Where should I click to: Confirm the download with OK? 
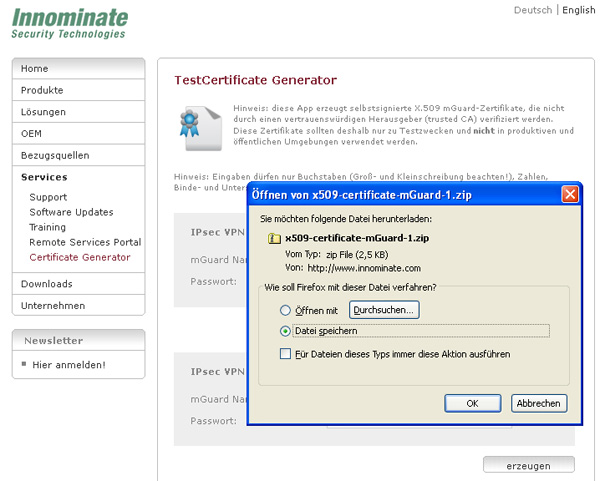coord(472,403)
